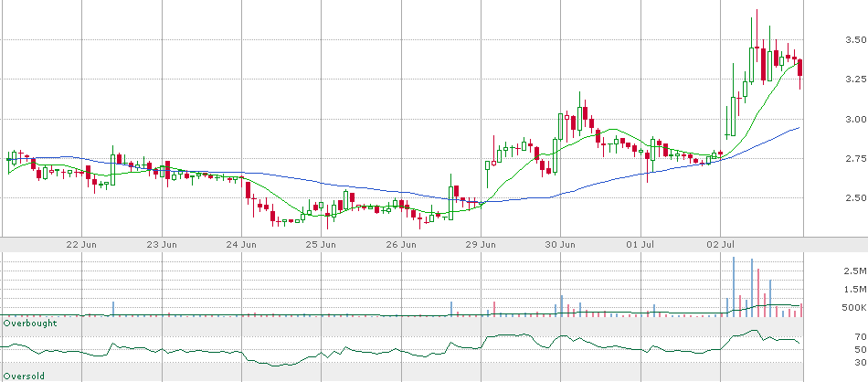Click the tallest blue volume bar on 02 Jul
868x382 pixels.
(734, 287)
